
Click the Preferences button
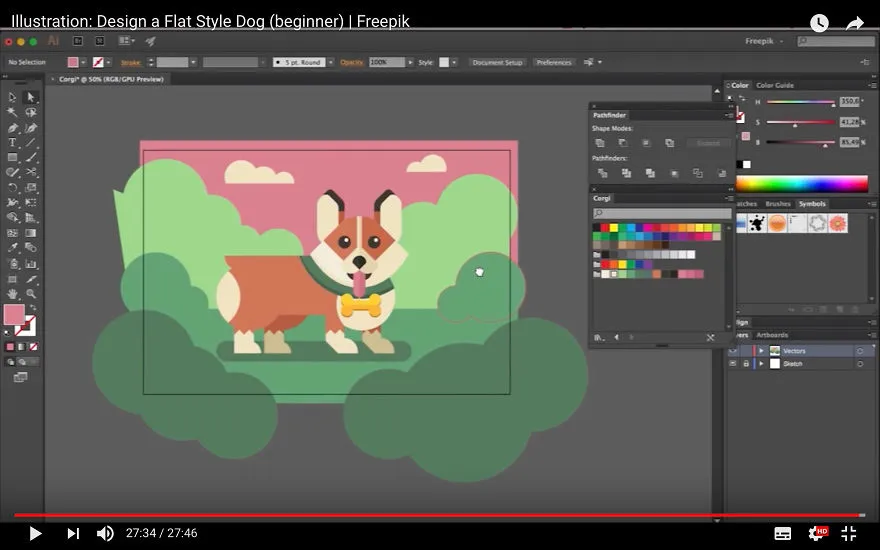tap(553, 62)
